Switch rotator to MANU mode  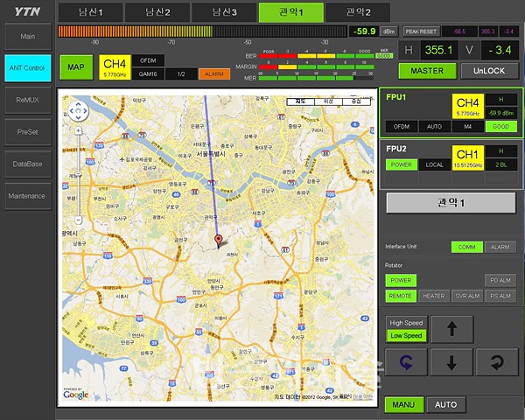[x=403, y=404]
